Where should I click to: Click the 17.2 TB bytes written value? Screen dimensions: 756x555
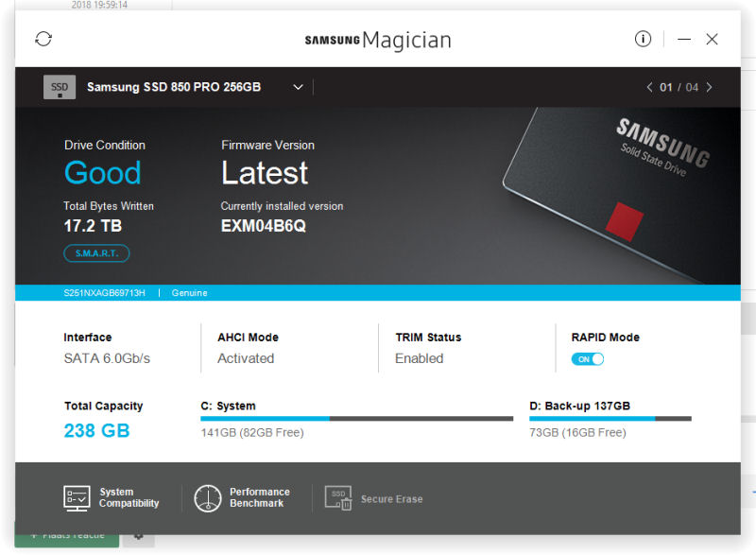(93, 226)
